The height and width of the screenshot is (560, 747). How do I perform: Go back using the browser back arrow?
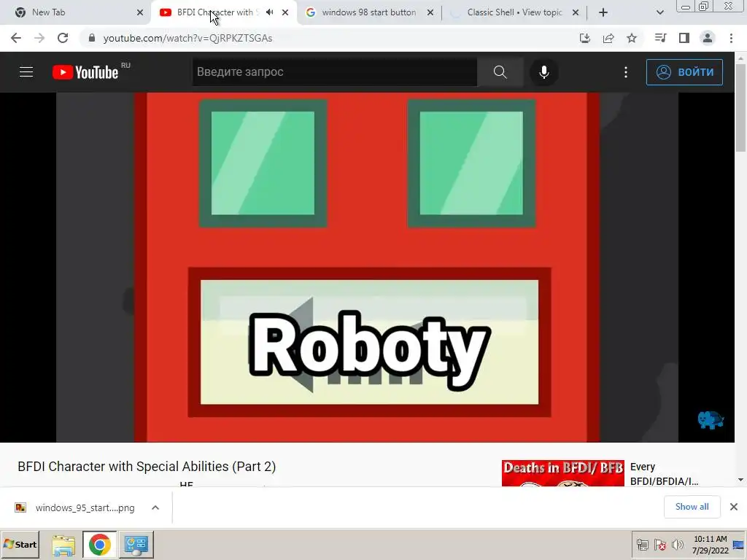point(16,38)
